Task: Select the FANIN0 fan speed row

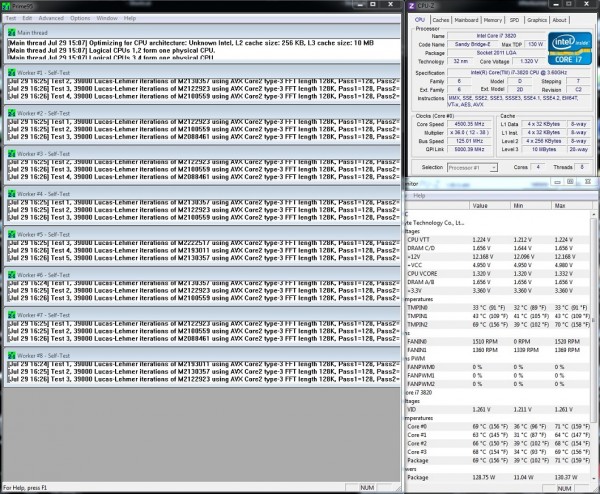Action: coord(497,341)
